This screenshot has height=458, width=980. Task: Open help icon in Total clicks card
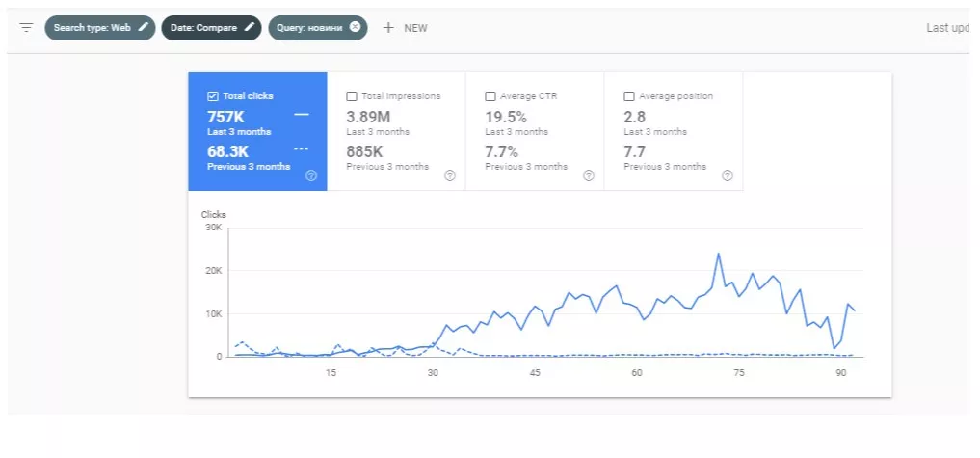point(311,175)
